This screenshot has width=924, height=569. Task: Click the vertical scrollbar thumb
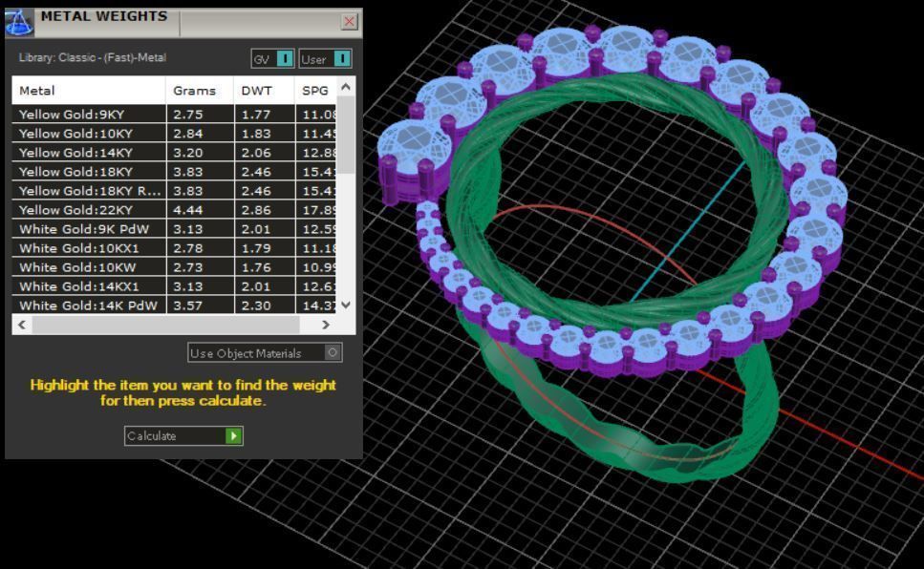pos(346,135)
